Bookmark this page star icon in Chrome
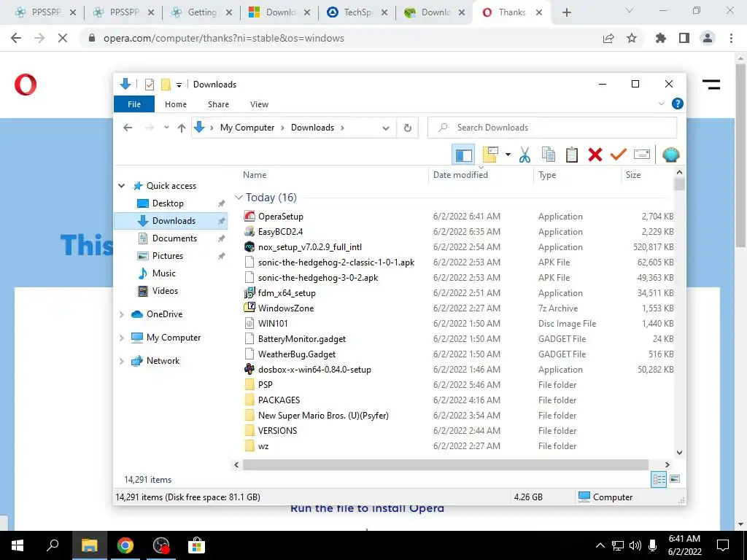This screenshot has width=747, height=560. 632,38
